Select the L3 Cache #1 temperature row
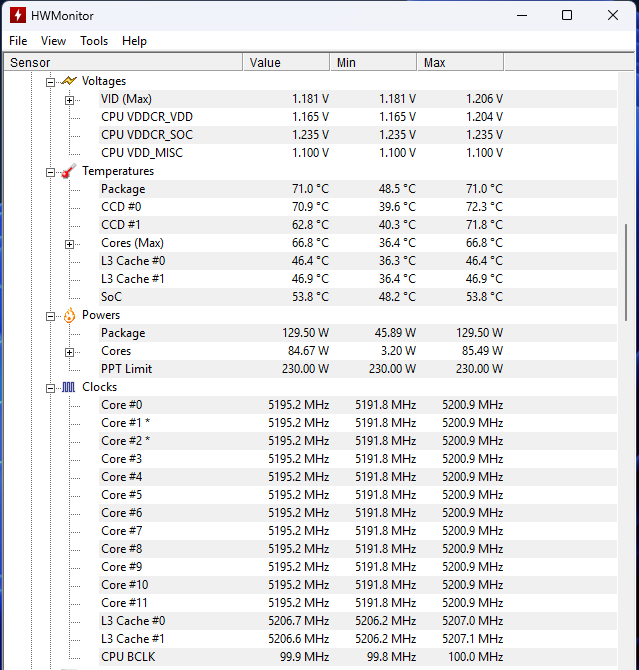639x670 pixels. point(358,279)
